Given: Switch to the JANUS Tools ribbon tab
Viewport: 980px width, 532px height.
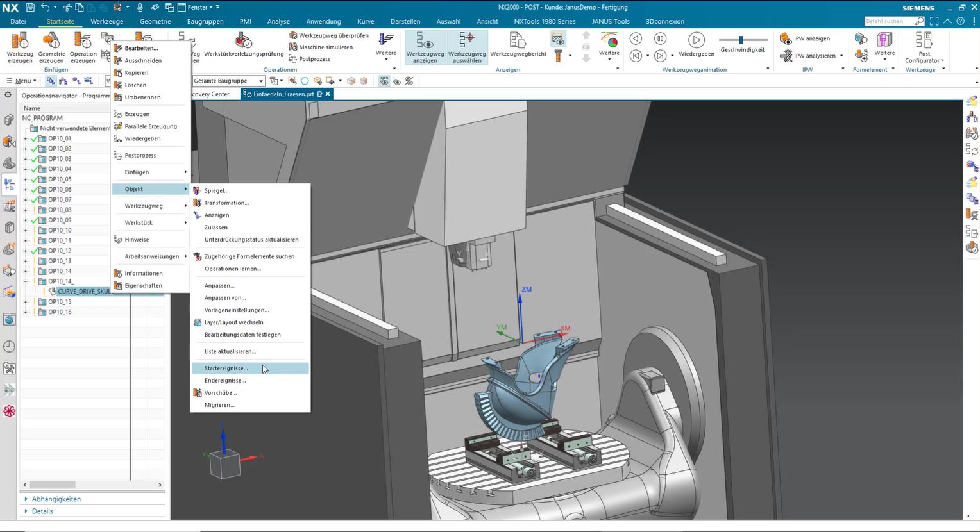Looking at the screenshot, I should tap(611, 21).
